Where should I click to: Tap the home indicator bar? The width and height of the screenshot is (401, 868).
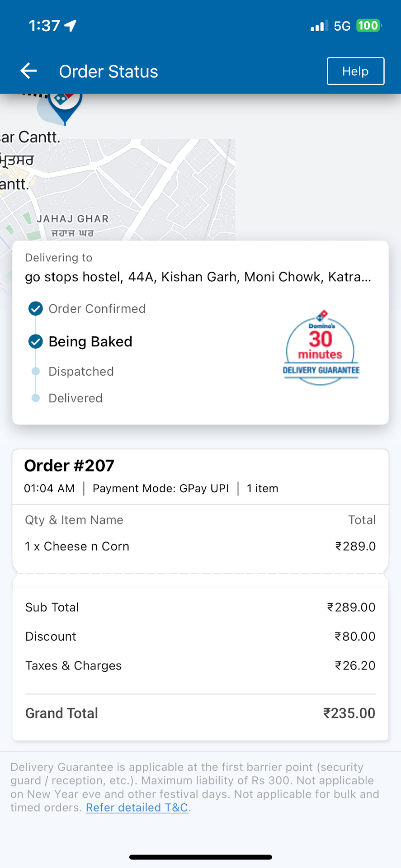[x=200, y=857]
